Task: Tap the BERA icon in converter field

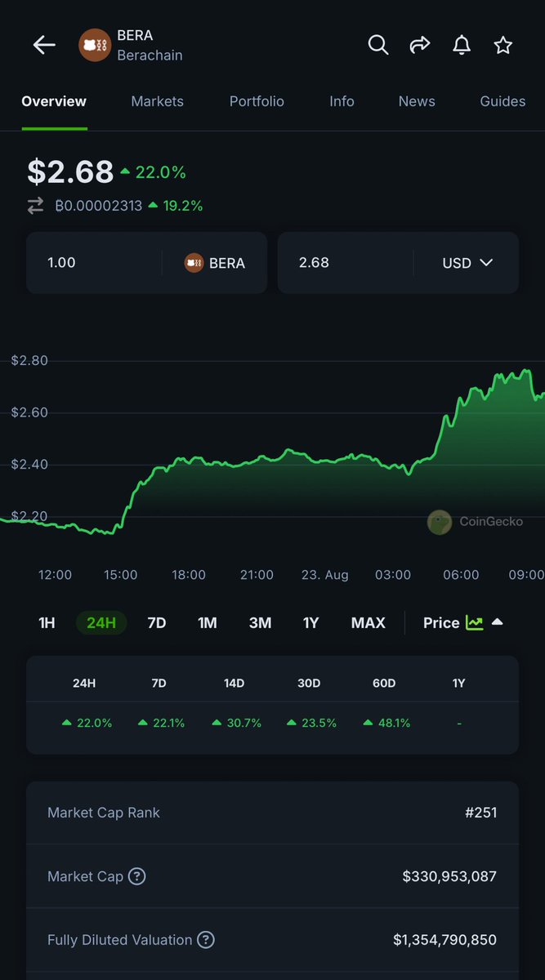Action: tap(194, 263)
